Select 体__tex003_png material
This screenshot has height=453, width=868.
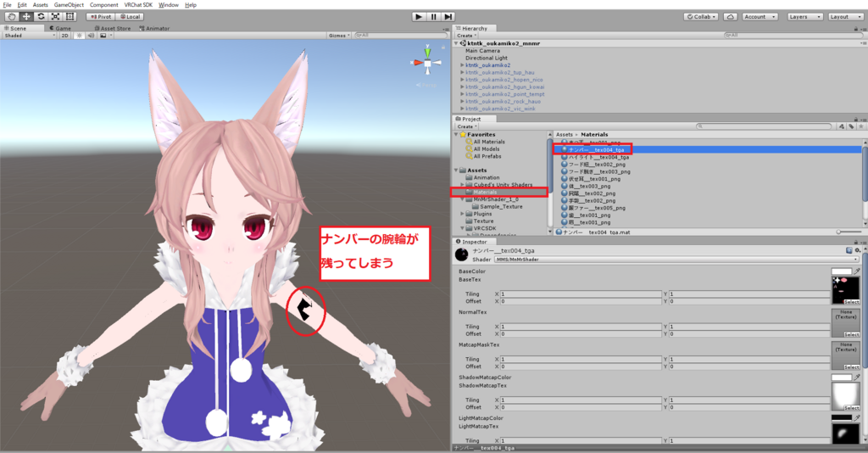[x=589, y=186]
